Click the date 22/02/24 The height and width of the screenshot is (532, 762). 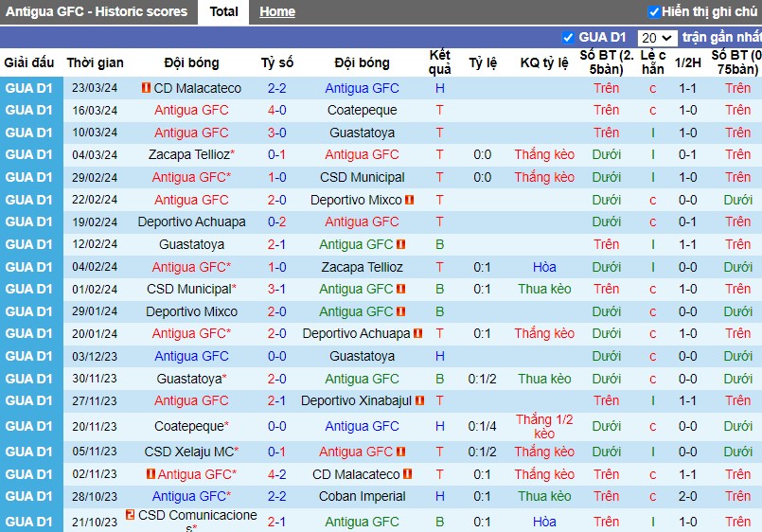(95, 200)
